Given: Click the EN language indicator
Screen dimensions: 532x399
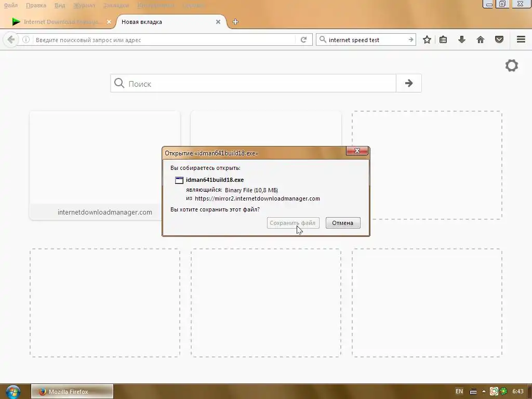Looking at the screenshot, I should (x=459, y=391).
